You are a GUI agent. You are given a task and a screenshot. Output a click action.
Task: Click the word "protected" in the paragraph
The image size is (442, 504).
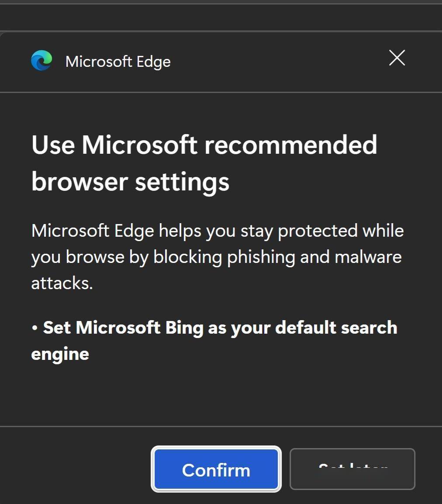(x=318, y=231)
